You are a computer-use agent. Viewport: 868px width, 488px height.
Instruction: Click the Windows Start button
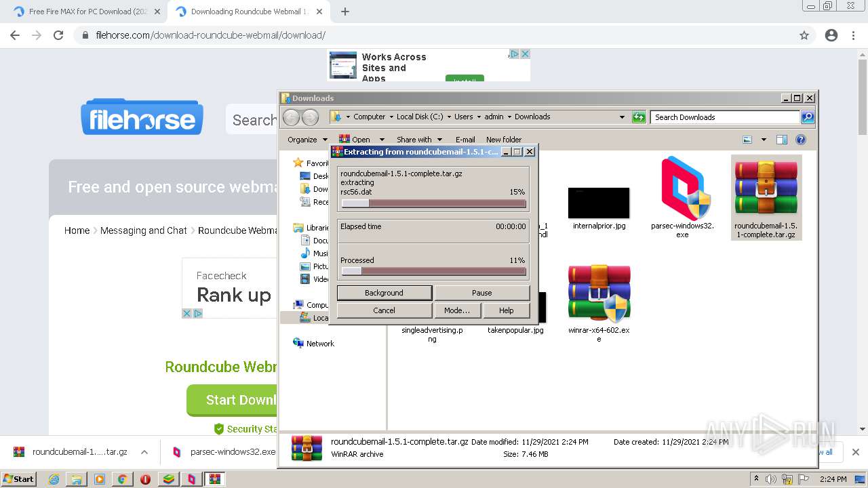[x=19, y=479]
